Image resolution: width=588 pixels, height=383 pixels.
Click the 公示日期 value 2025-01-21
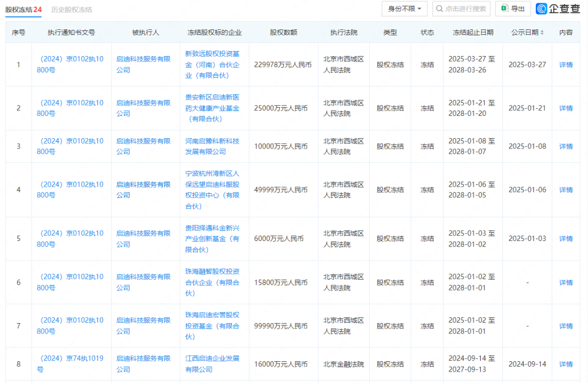point(527,108)
